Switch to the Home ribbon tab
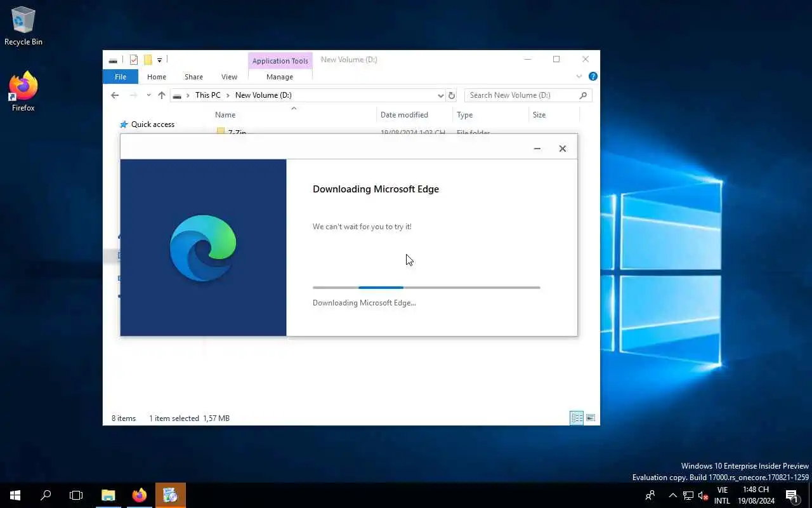812x508 pixels. click(157, 77)
